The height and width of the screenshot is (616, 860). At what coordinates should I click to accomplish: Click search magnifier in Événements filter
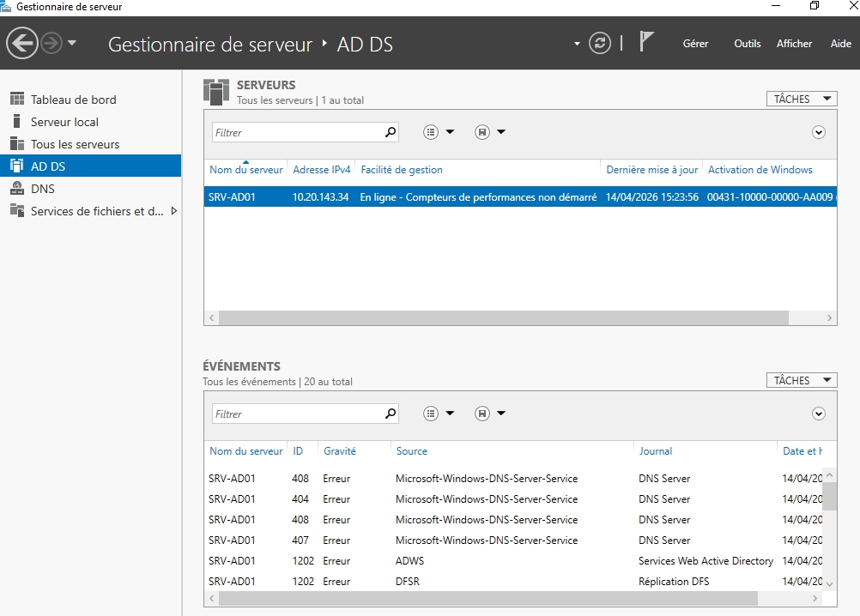(390, 414)
